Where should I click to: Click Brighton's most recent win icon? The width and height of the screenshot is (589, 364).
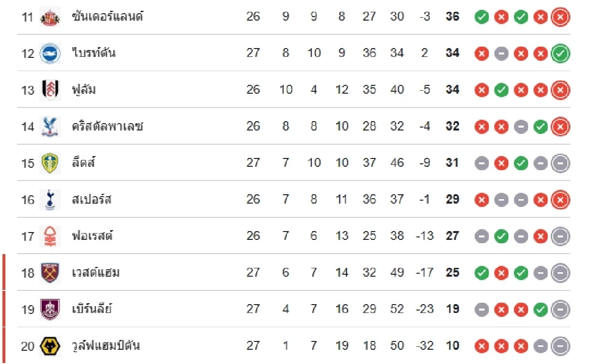tap(560, 53)
